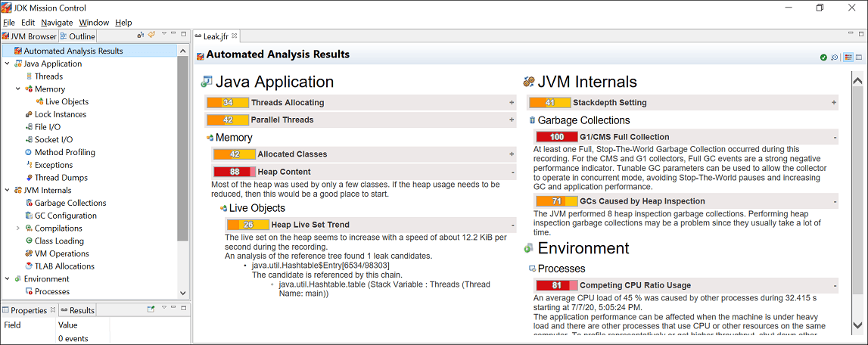This screenshot has height=345, width=868.
Task: Switch to the JVM Browser tab
Action: click(x=30, y=36)
